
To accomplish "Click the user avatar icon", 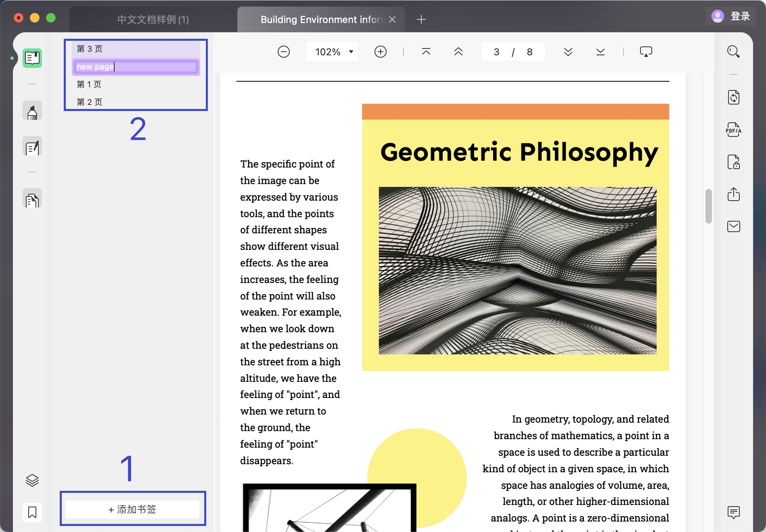I will [x=718, y=16].
